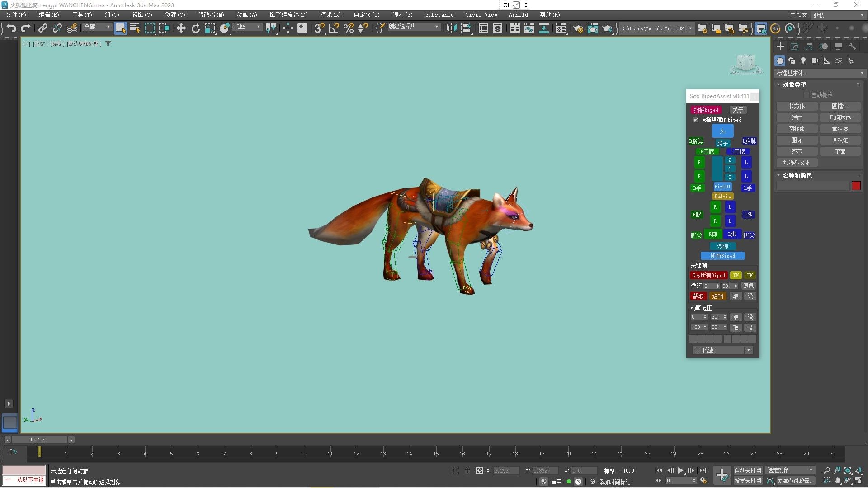Choose the Rectangular Selection Region icon
This screenshot has height=488, width=868.
(149, 28)
